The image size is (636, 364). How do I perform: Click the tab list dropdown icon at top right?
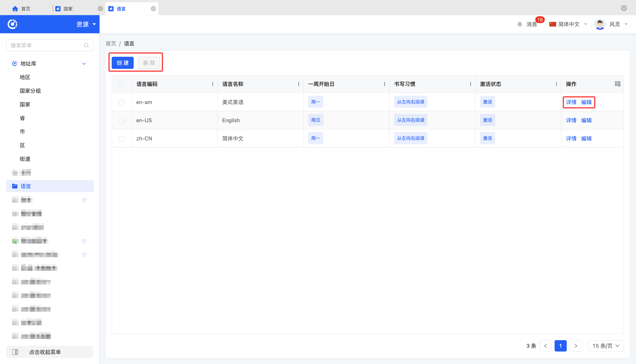(x=624, y=8)
